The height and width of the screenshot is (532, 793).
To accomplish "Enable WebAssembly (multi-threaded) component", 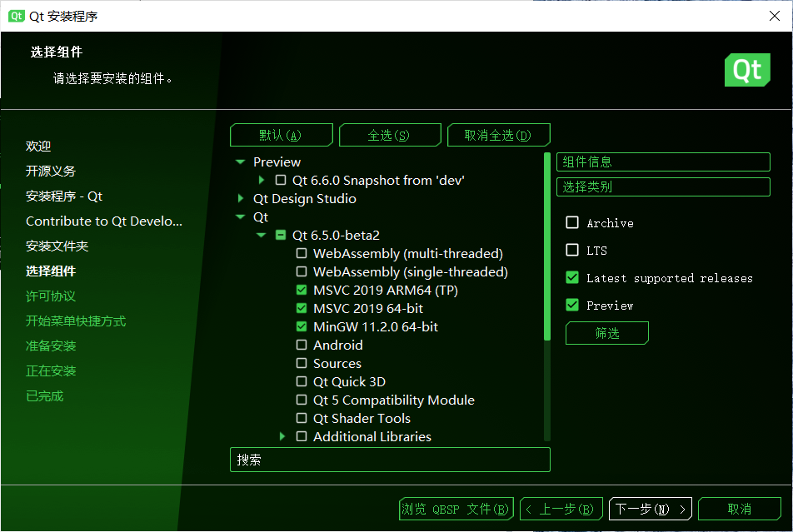I will tap(302, 253).
